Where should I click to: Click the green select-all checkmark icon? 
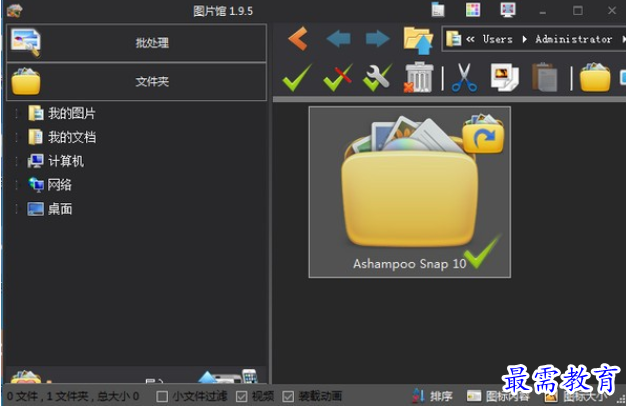click(x=297, y=77)
